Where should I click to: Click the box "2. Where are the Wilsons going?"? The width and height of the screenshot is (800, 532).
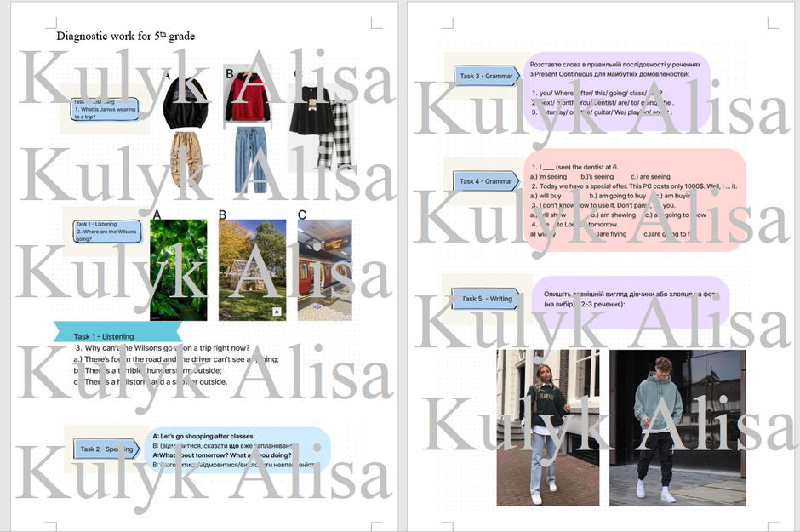[x=106, y=231]
